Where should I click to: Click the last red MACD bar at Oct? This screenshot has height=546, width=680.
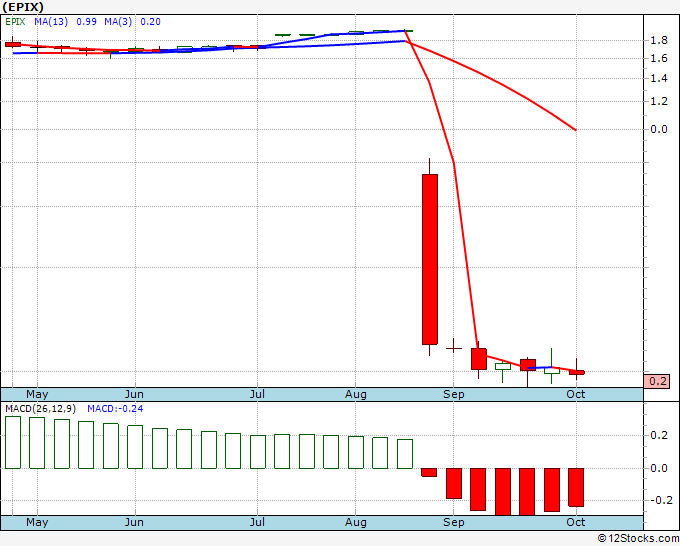576,487
